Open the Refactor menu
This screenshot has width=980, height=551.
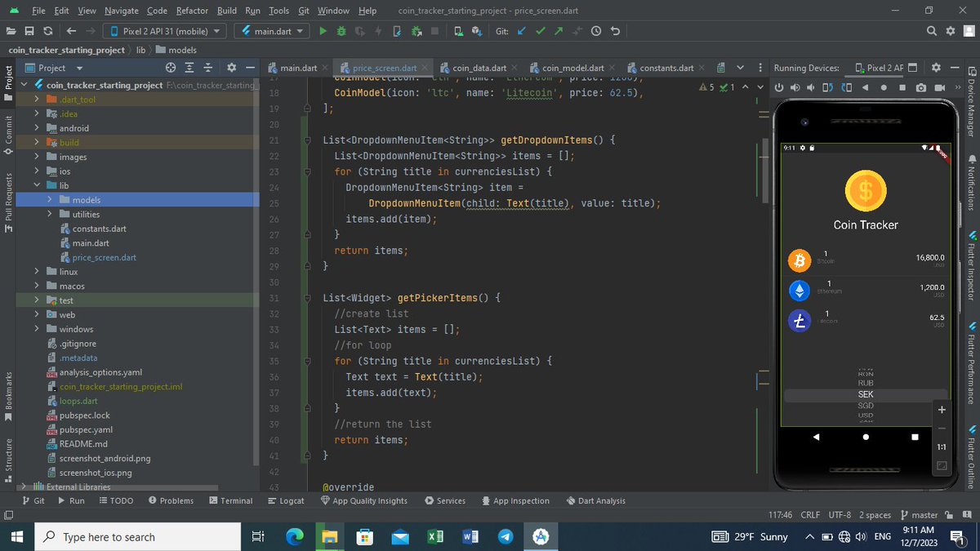(x=192, y=11)
